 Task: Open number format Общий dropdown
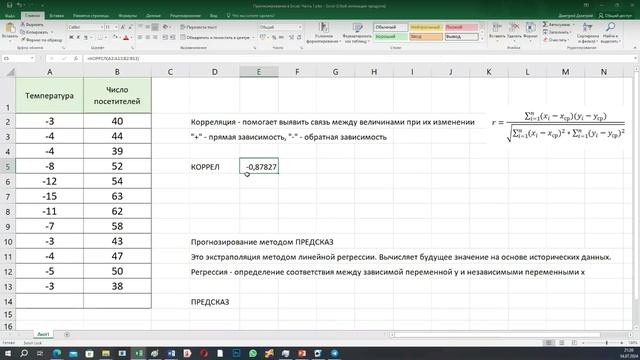tap(300, 27)
